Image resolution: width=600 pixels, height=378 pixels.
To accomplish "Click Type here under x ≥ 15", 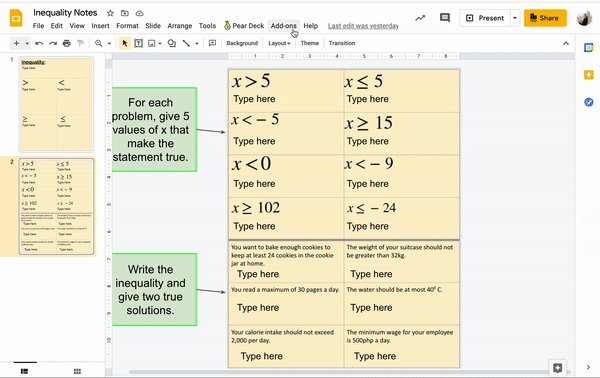I will 367,141.
